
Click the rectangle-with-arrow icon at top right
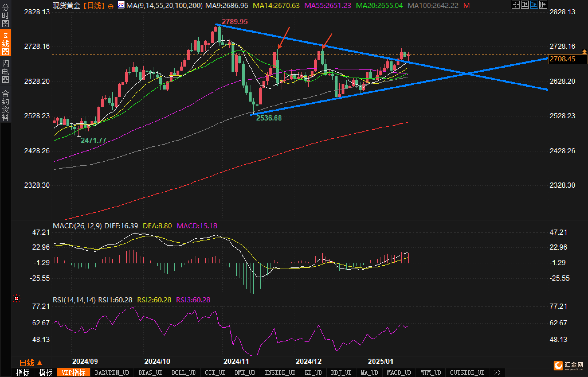543,5
